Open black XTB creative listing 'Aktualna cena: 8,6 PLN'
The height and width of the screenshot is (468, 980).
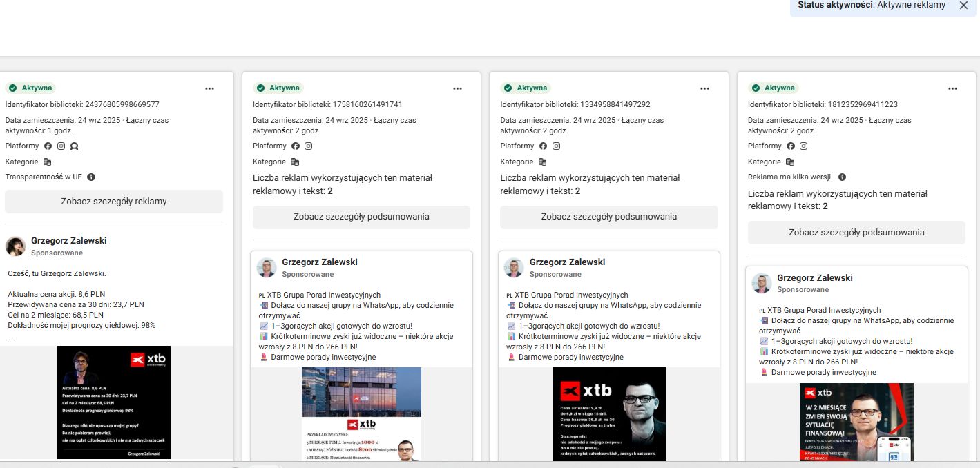tap(114, 402)
